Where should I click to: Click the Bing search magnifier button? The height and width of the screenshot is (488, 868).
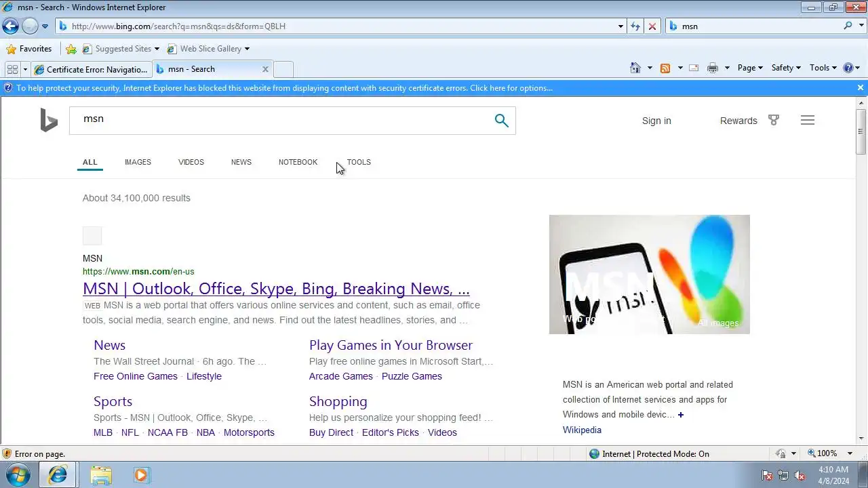502,121
